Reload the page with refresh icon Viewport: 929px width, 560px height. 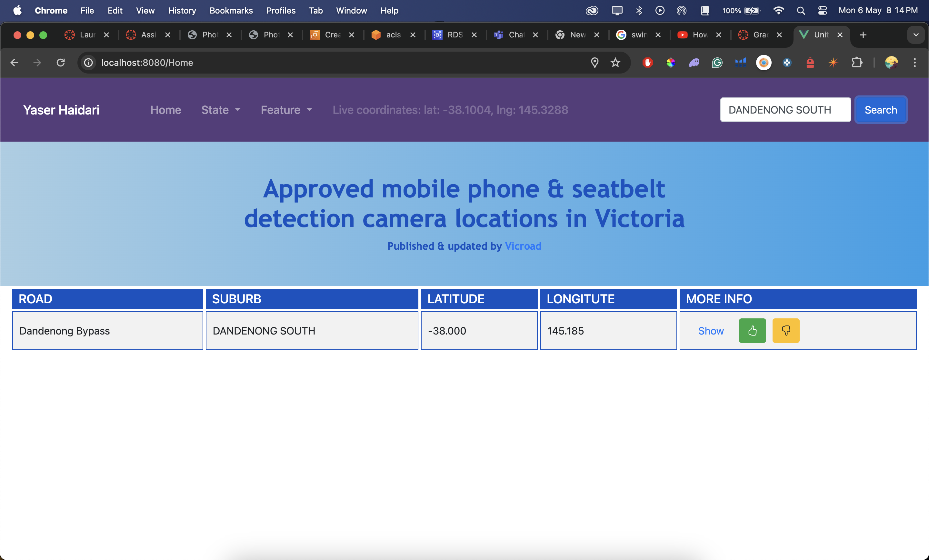61,63
